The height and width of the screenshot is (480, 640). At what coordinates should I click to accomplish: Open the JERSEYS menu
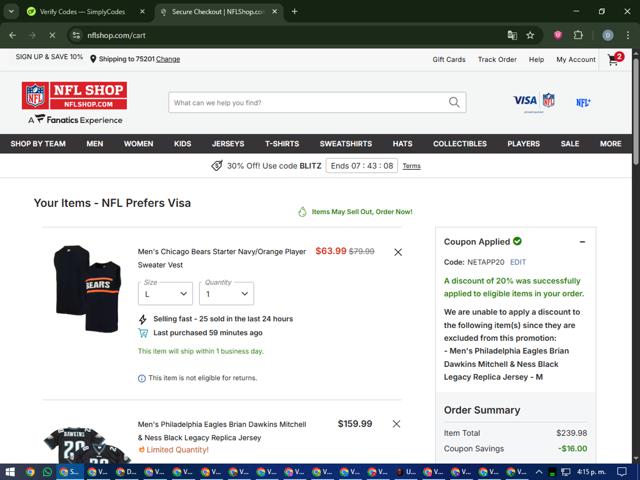tap(228, 144)
